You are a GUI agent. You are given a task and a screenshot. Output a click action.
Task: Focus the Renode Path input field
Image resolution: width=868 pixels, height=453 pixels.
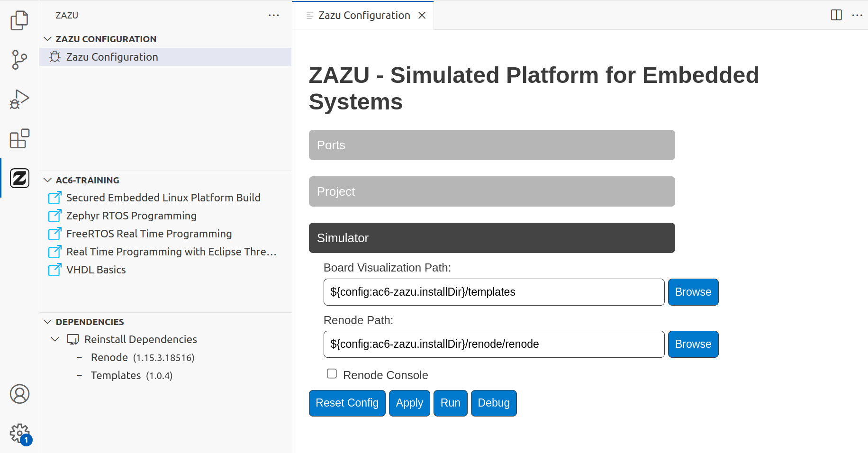[494, 344]
